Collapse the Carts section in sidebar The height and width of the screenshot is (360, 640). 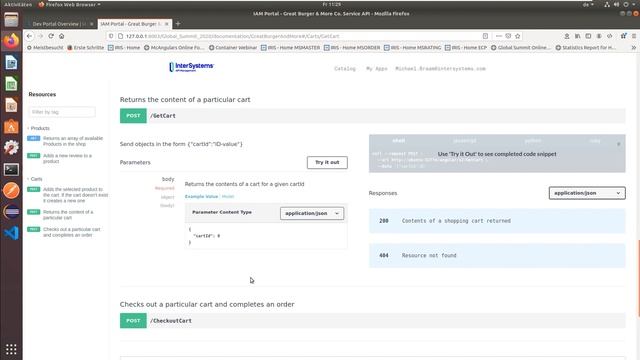pyautogui.click(x=35, y=179)
